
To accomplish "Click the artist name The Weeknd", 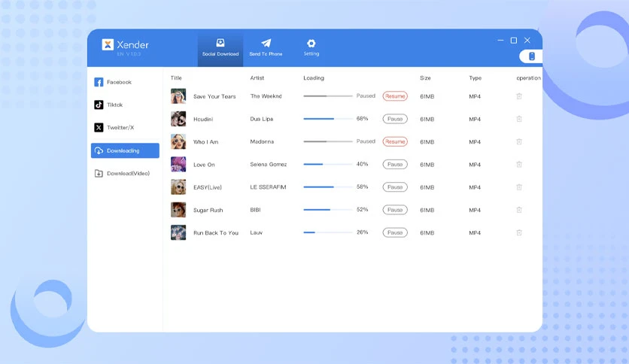I will (x=266, y=96).
